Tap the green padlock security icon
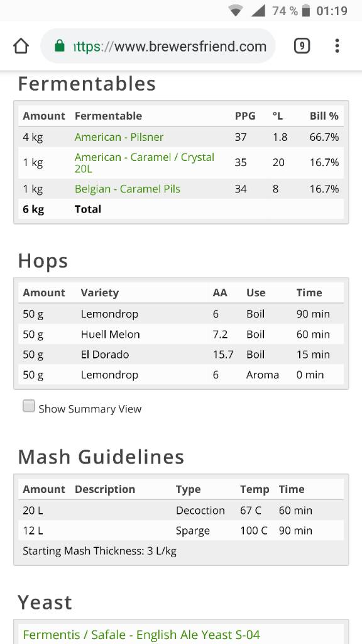The height and width of the screenshot is (644, 362). coord(60,45)
